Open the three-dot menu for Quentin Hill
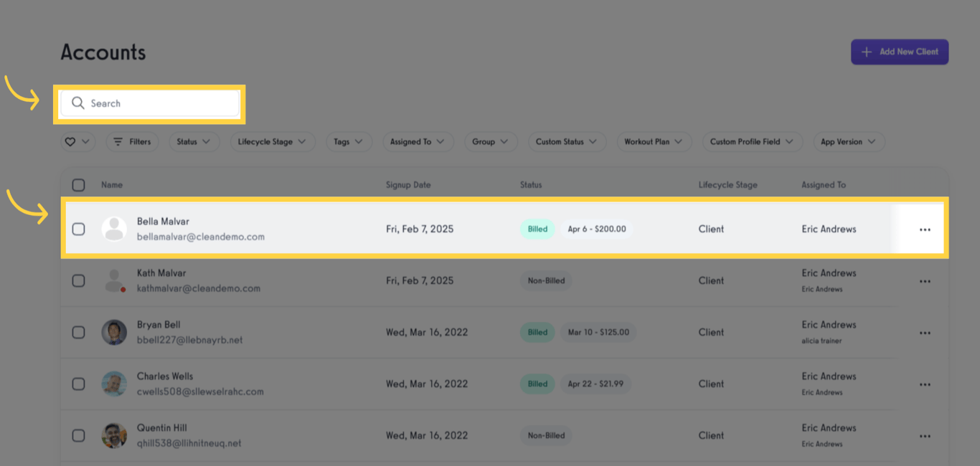Image resolution: width=980 pixels, height=466 pixels. 925,435
